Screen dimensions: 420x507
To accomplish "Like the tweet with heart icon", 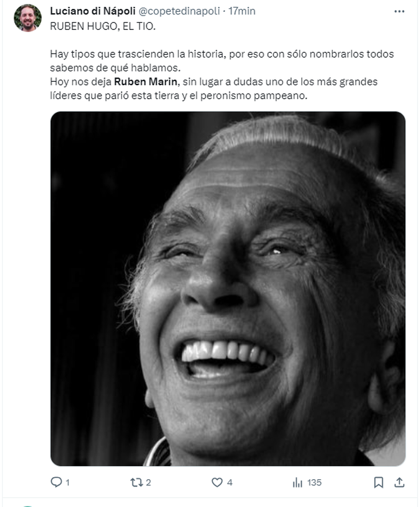I will [217, 482].
